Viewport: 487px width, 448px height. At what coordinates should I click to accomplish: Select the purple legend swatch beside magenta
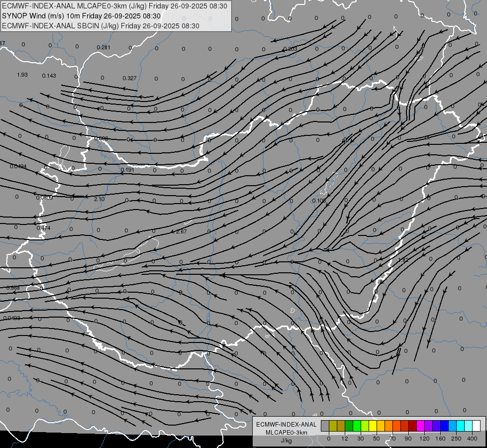429,426
